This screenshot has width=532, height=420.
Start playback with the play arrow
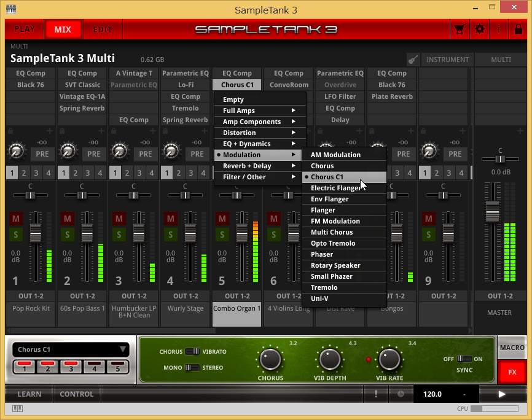coord(502,394)
